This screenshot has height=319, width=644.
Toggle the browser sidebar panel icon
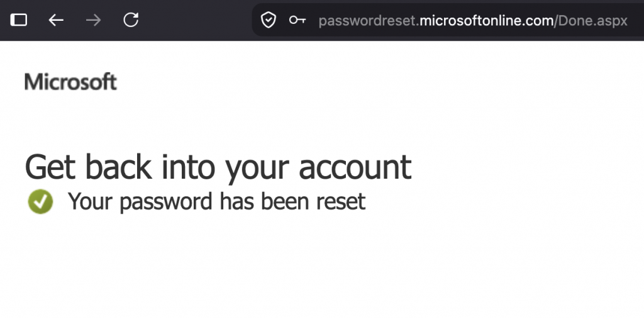[18, 20]
